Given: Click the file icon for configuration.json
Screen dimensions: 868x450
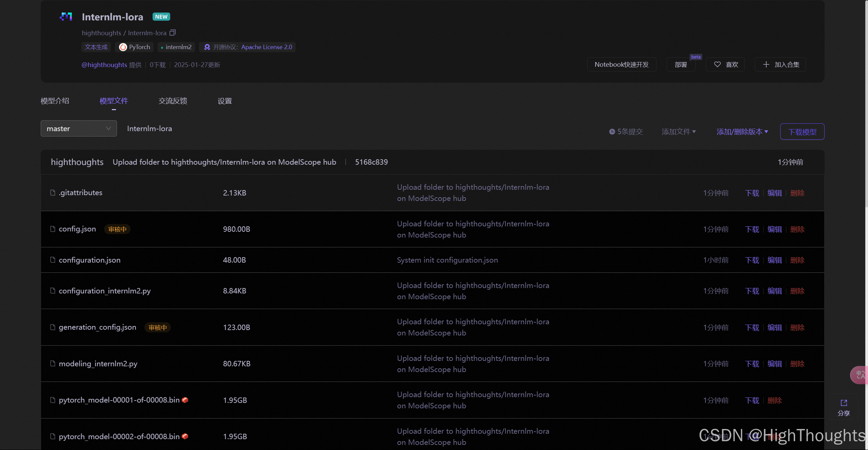Looking at the screenshot, I should pyautogui.click(x=53, y=260).
